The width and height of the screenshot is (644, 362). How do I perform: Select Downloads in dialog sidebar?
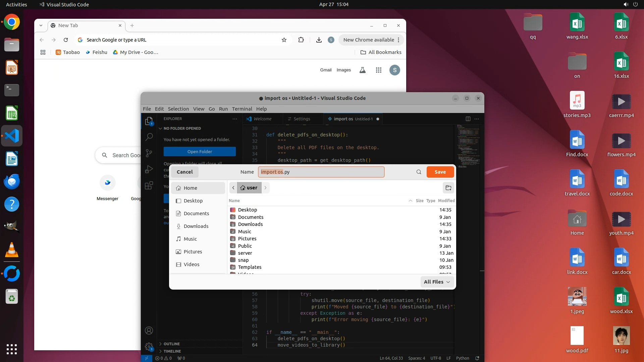tap(196, 226)
